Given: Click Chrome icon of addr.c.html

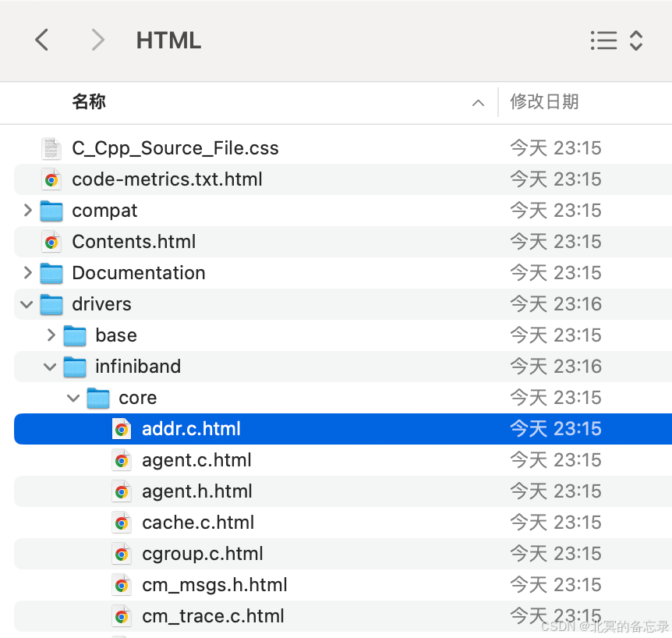Looking at the screenshot, I should click(x=122, y=429).
